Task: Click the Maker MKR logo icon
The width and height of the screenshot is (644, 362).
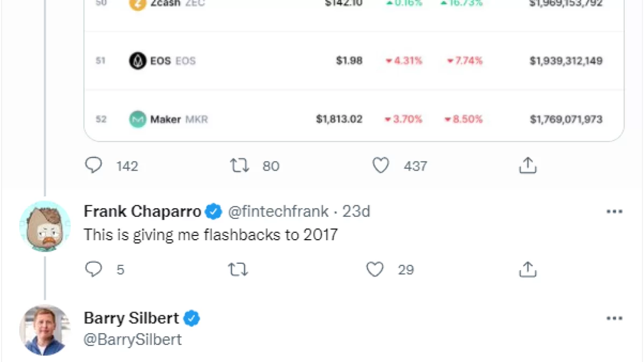Action: tap(138, 119)
